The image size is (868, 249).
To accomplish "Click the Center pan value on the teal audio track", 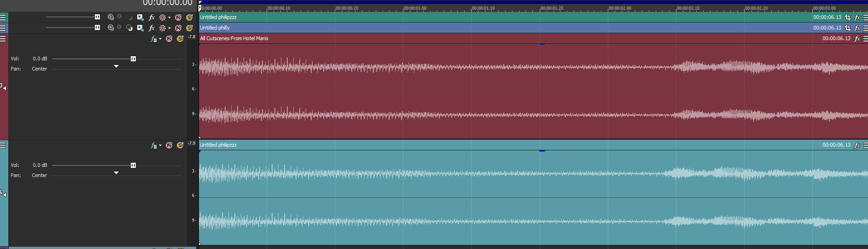I will (x=39, y=175).
